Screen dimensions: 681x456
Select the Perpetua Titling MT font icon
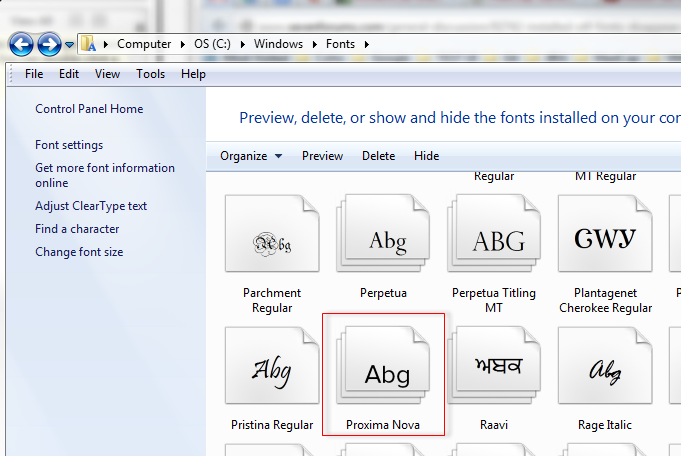tap(494, 234)
